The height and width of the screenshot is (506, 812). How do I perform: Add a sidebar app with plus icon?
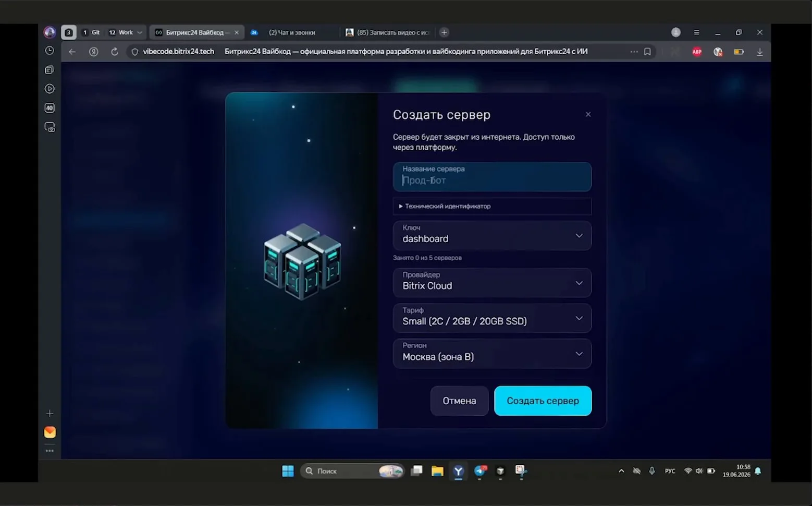pyautogui.click(x=50, y=414)
